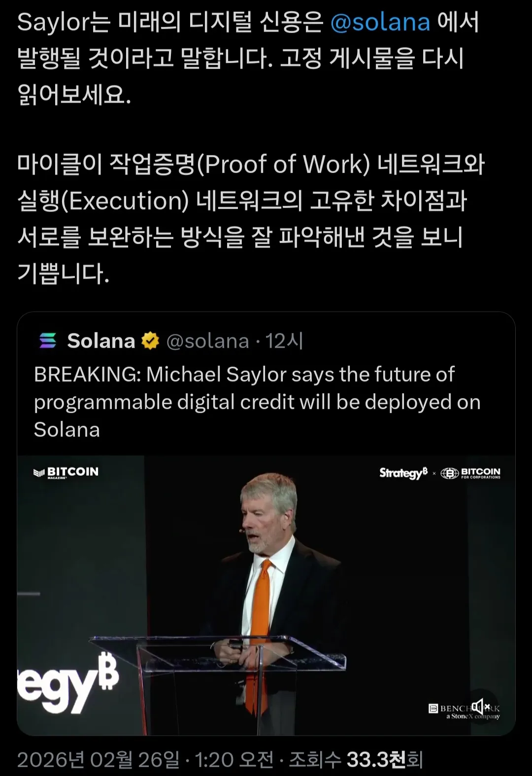Open the post date 2026년 02월 26일

coord(99,760)
